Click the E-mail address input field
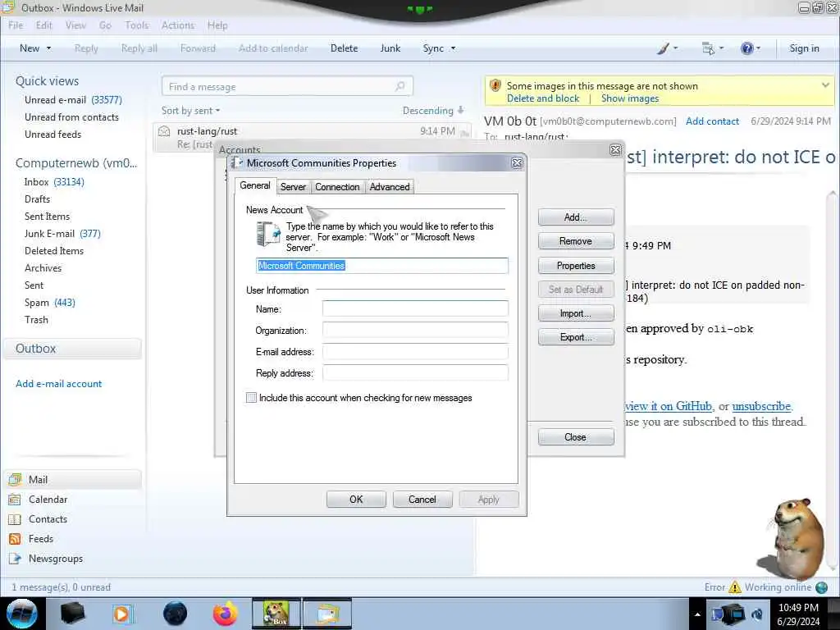Viewport: 840px width, 630px height. pos(415,351)
